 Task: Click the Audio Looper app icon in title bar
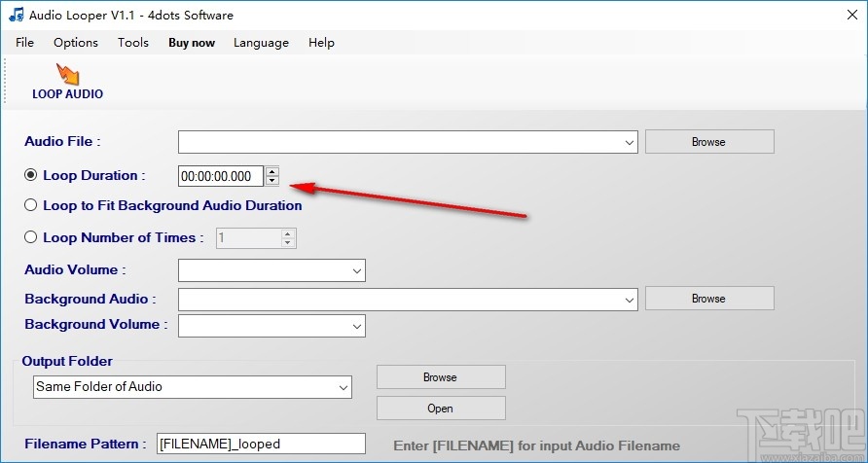(16, 15)
